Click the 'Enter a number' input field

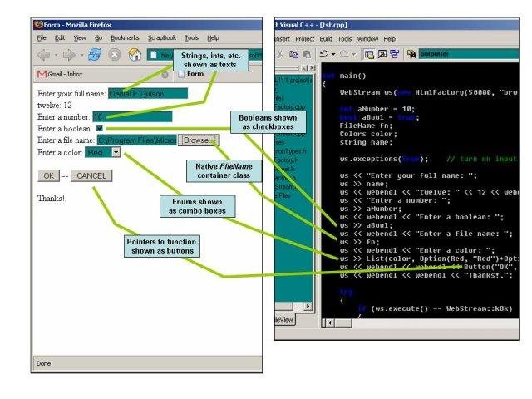pyautogui.click(x=132, y=116)
